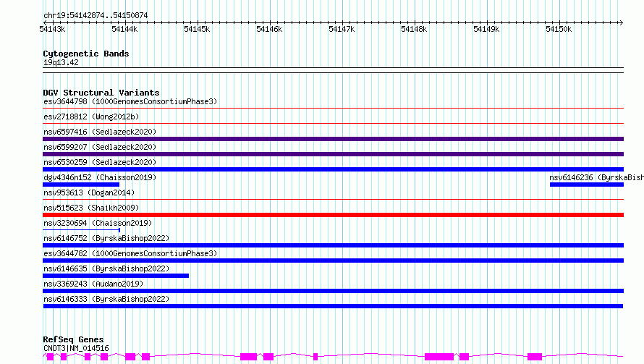Click the blue bar under nsv6146333
Viewport: 644px width, 364px height.
coord(333,306)
